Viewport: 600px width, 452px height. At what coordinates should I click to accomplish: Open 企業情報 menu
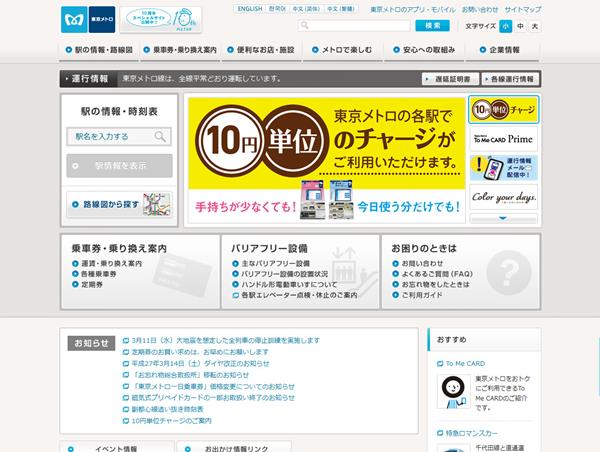pos(502,50)
